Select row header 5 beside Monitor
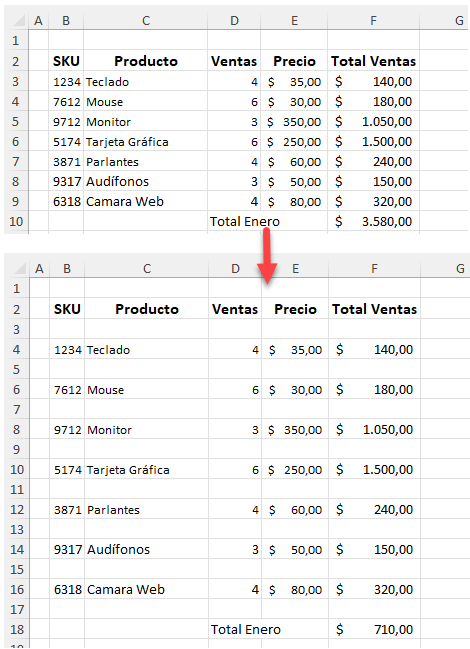Viewport: 470px width, 649px height. tap(17, 122)
